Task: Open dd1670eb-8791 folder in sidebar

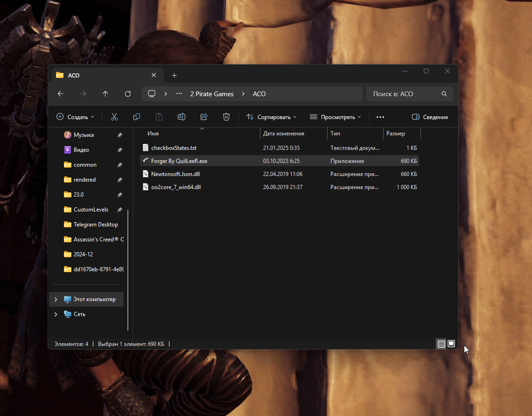Action: click(98, 269)
